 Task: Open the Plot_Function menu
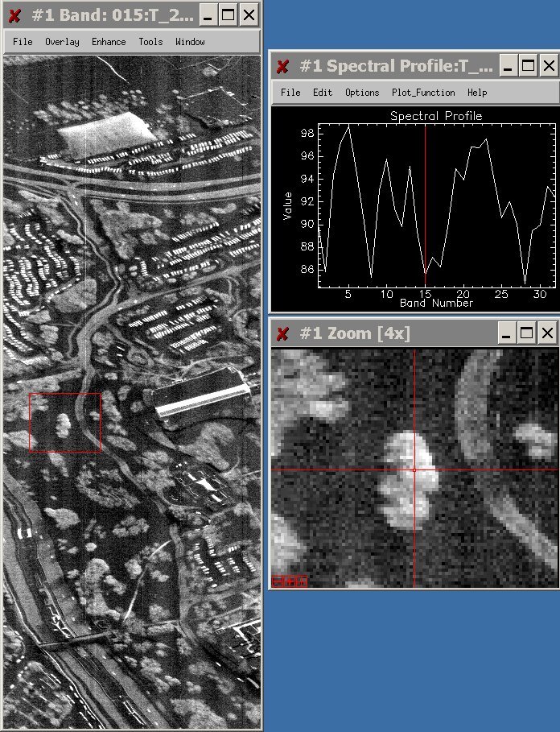pyautogui.click(x=423, y=93)
